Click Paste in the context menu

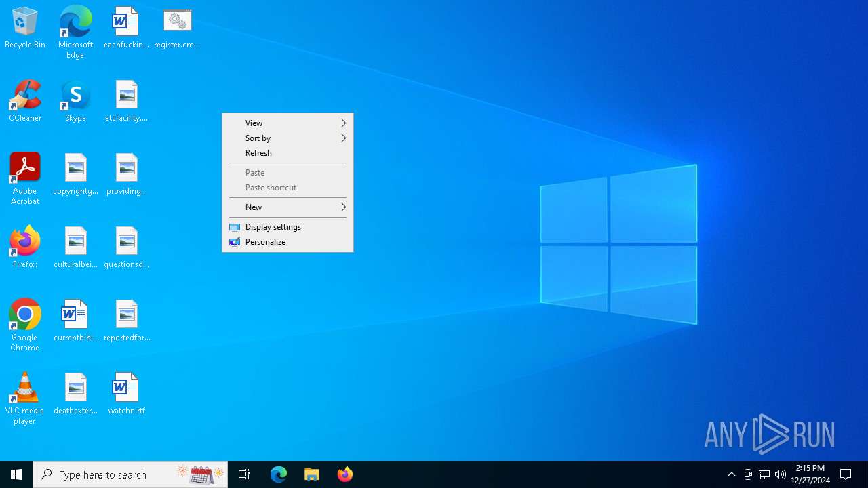(288, 173)
